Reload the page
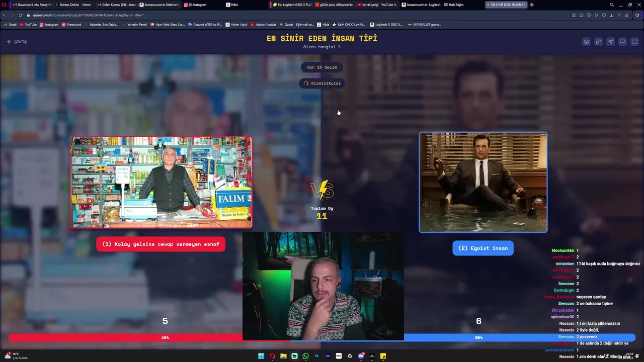Screen dimensions: 644x362 click(x=20, y=15)
